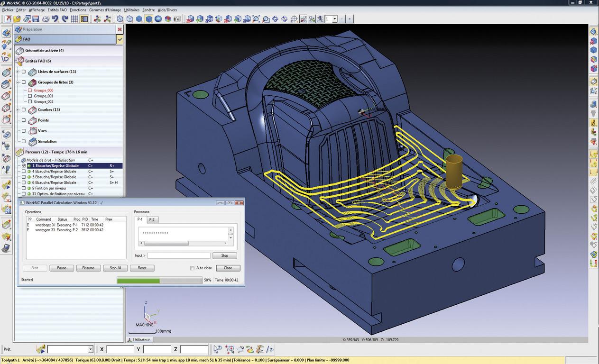Click horizontal scrollbar in Processes output
Viewport: 599px width, 364px height.
pyautogui.click(x=183, y=244)
